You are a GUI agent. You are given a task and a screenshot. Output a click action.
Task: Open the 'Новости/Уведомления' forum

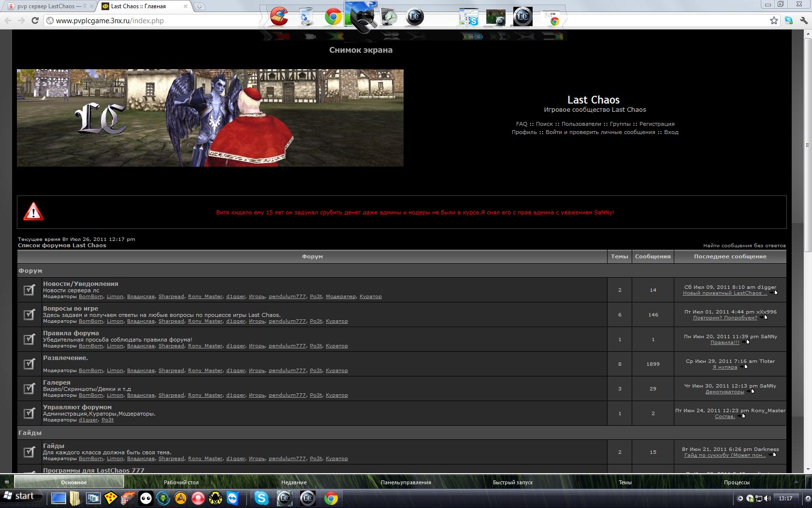80,284
